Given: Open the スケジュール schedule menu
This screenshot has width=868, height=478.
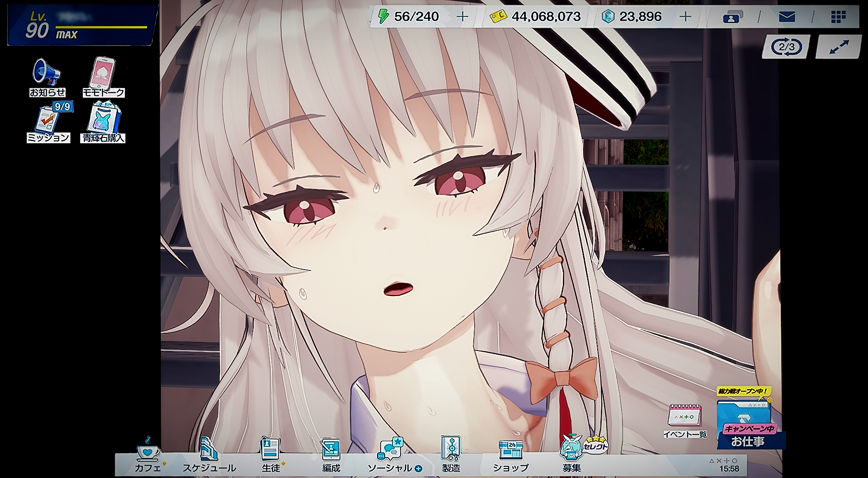Looking at the screenshot, I should point(209,456).
